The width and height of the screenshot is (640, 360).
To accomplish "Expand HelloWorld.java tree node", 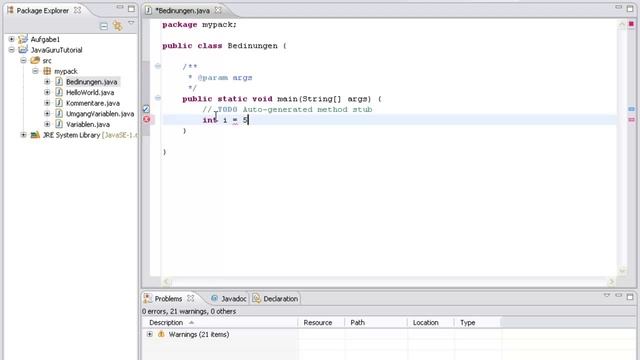I will point(47,92).
